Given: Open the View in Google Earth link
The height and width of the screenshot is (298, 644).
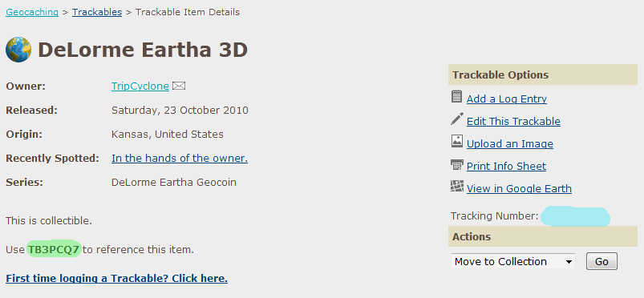Looking at the screenshot, I should tap(519, 189).
